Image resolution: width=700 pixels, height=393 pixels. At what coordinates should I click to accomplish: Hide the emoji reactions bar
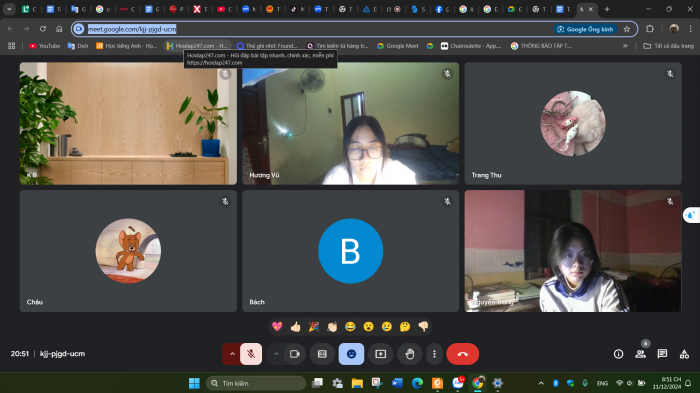(x=351, y=354)
